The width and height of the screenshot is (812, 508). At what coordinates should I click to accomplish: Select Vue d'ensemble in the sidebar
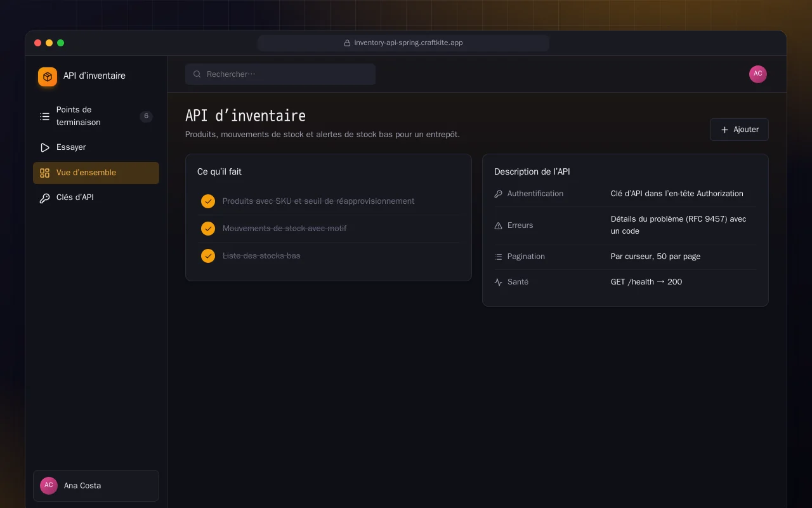click(96, 173)
